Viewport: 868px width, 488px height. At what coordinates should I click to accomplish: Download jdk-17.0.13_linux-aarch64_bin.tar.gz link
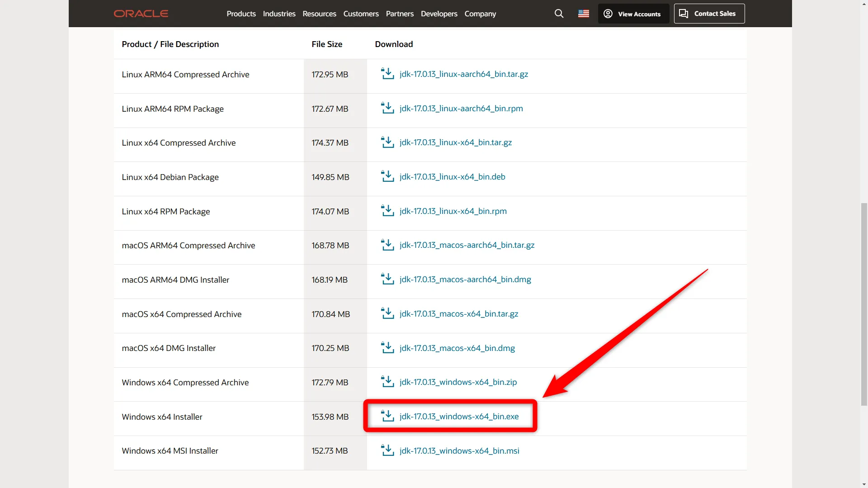pos(464,74)
